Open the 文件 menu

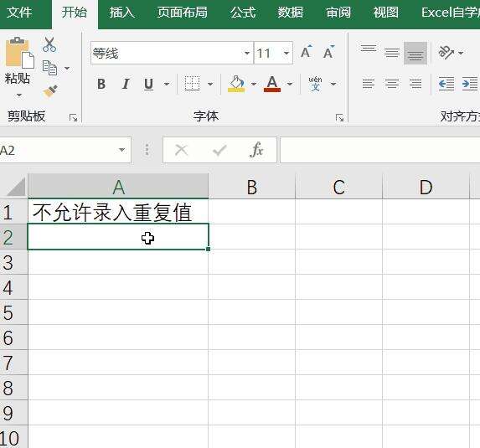(19, 13)
